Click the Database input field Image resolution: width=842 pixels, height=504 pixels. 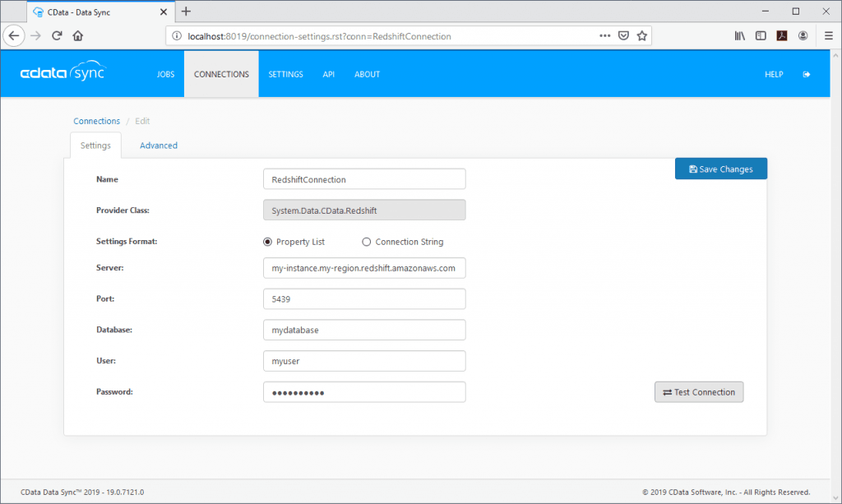pyautogui.click(x=364, y=330)
